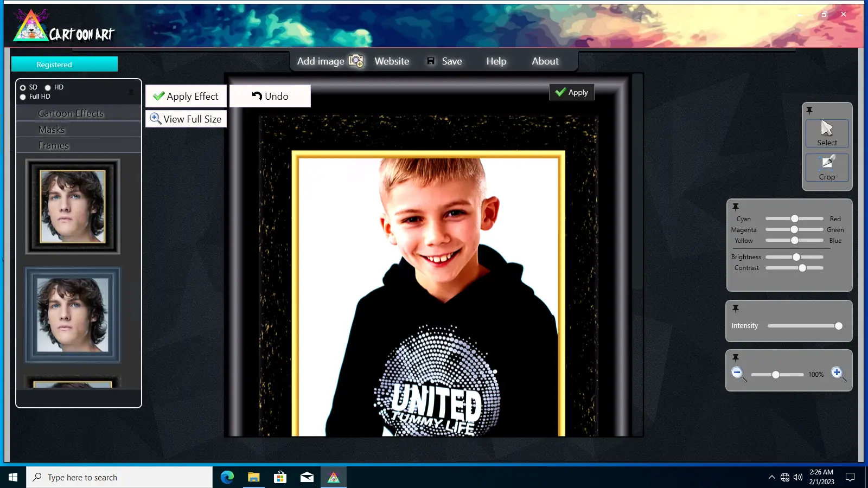Open the volume control in the system tray
The width and height of the screenshot is (868, 488).
[x=798, y=477]
